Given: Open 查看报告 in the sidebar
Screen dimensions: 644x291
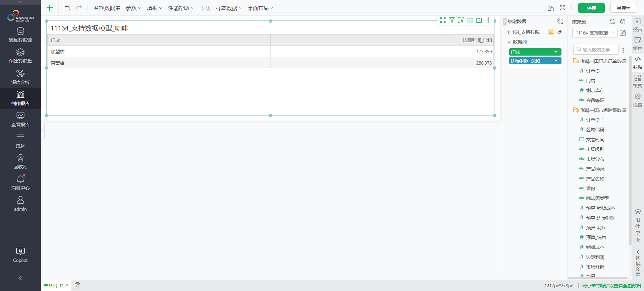Looking at the screenshot, I should (x=20, y=120).
